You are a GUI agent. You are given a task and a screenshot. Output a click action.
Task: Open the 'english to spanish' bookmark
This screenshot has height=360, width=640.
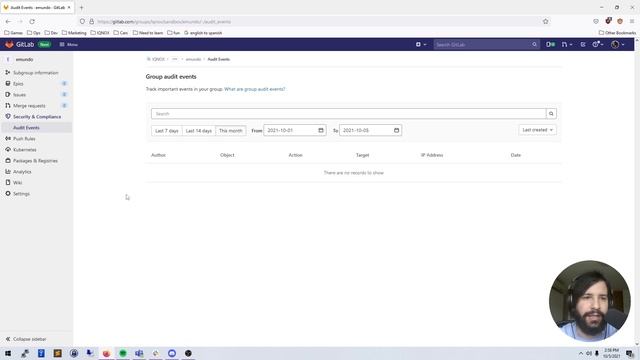(203, 33)
